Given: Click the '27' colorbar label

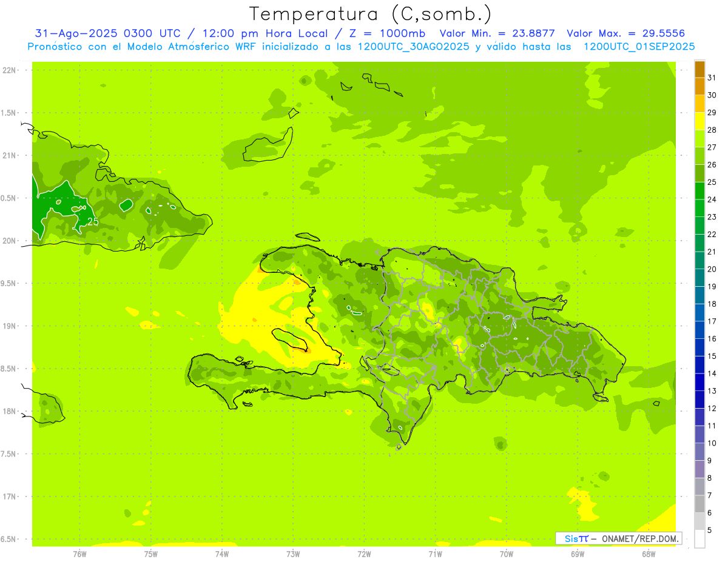Looking at the screenshot, I should point(712,147).
